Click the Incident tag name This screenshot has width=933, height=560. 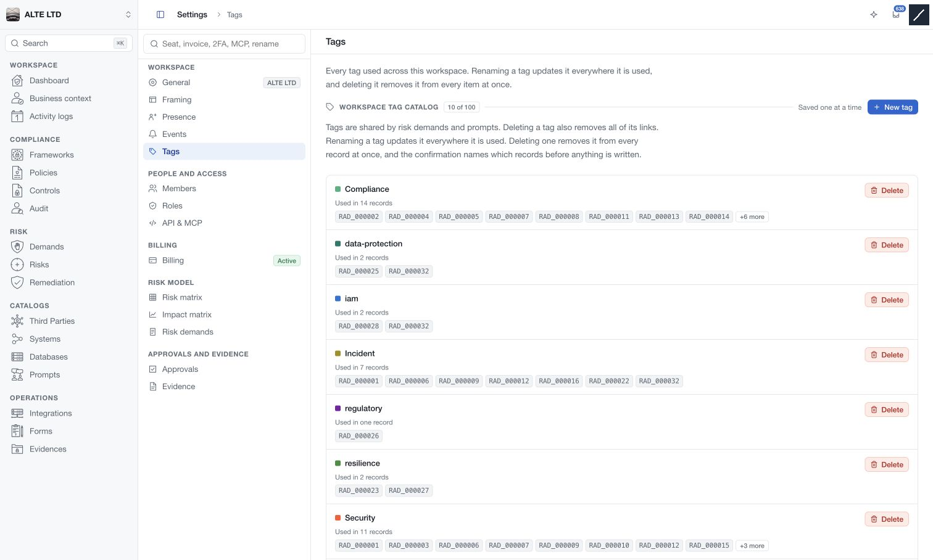(360, 354)
